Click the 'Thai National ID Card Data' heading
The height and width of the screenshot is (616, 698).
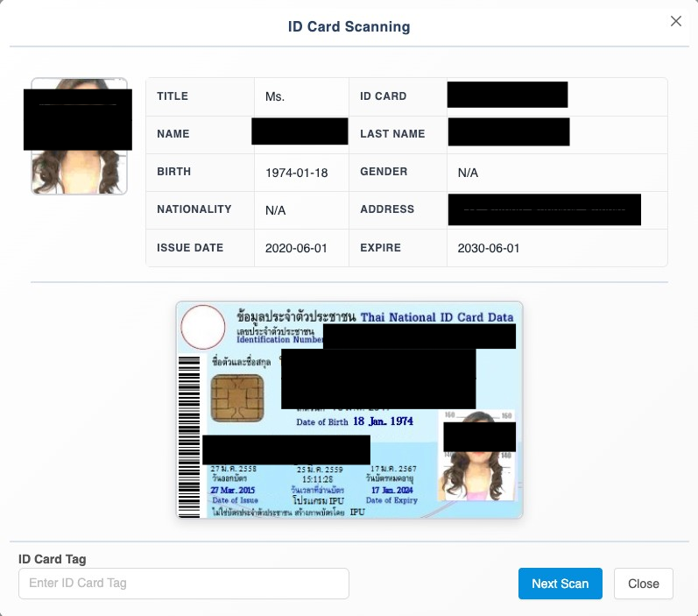(437, 317)
